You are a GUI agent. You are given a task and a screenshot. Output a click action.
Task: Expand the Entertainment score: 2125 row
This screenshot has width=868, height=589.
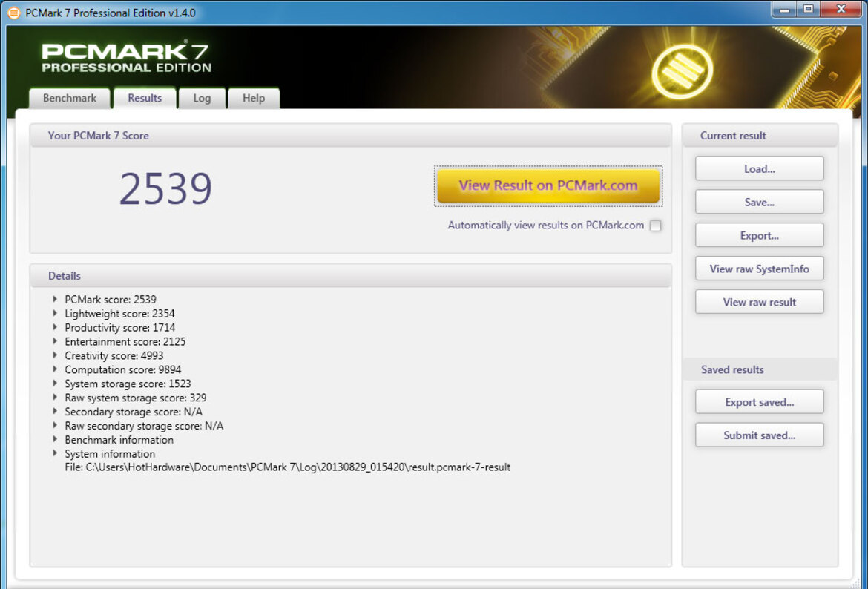pos(55,341)
